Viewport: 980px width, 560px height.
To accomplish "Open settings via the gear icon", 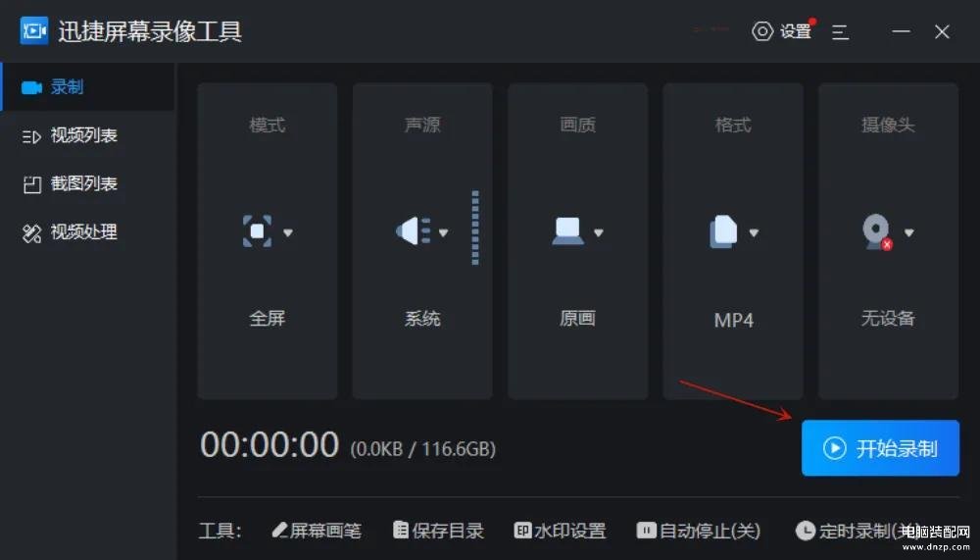I will 761,31.
